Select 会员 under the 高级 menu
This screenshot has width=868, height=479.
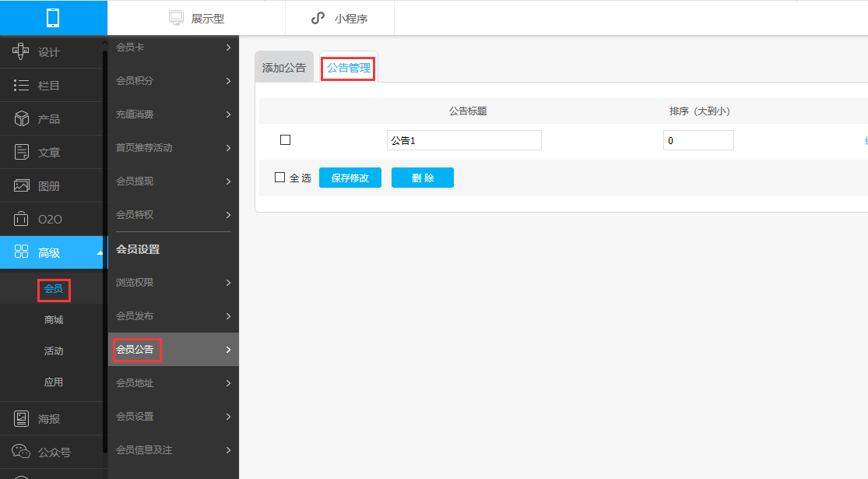pyautogui.click(x=54, y=289)
